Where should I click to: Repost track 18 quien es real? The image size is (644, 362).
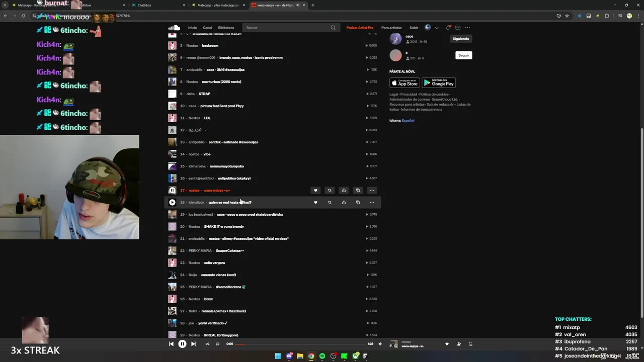tap(330, 202)
